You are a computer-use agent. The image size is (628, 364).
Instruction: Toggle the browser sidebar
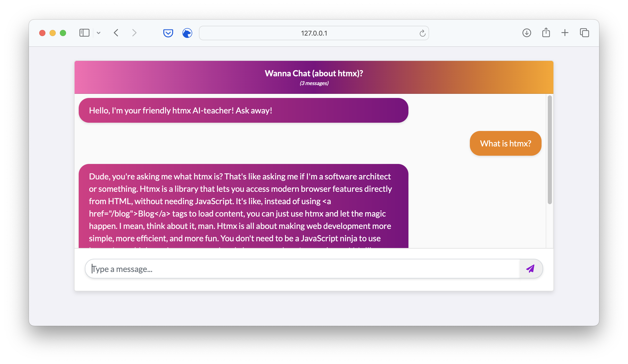pyautogui.click(x=84, y=33)
